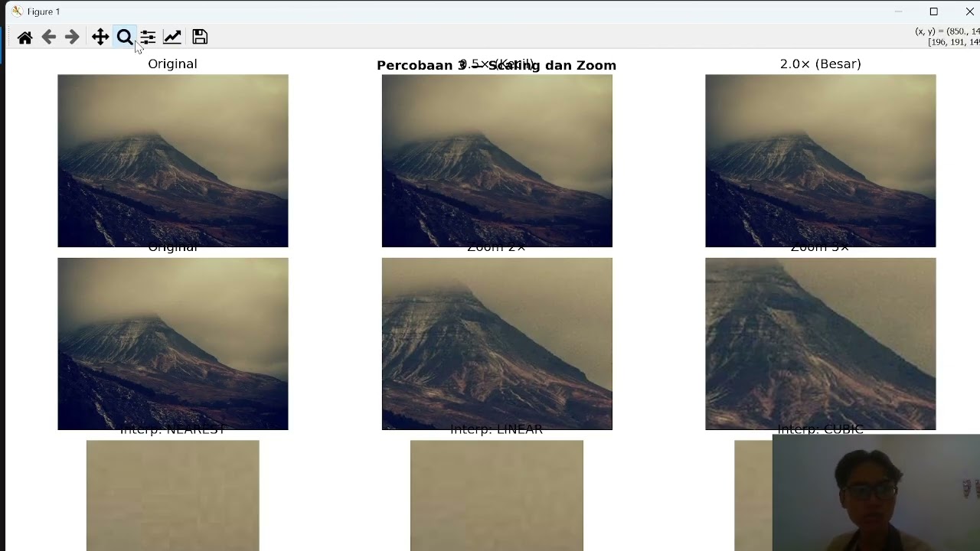
Task: Click the 'Interp: LINEAR' label
Action: 497,430
